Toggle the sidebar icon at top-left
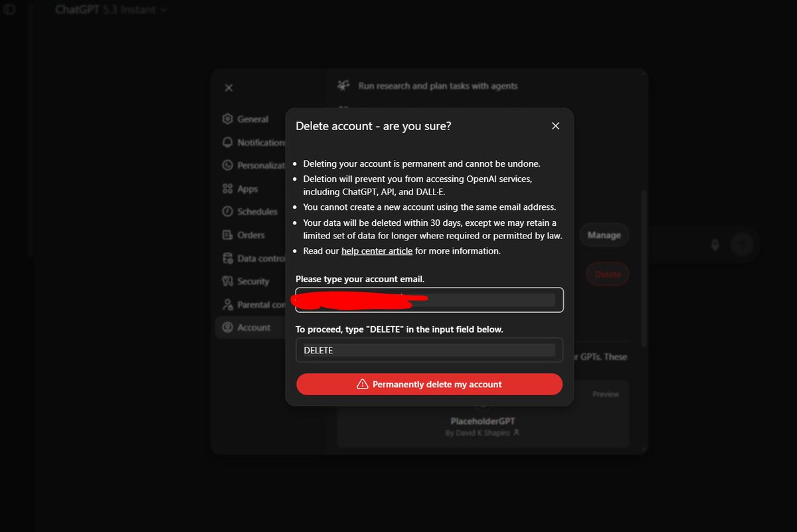Image resolution: width=797 pixels, height=532 pixels. coord(9,9)
